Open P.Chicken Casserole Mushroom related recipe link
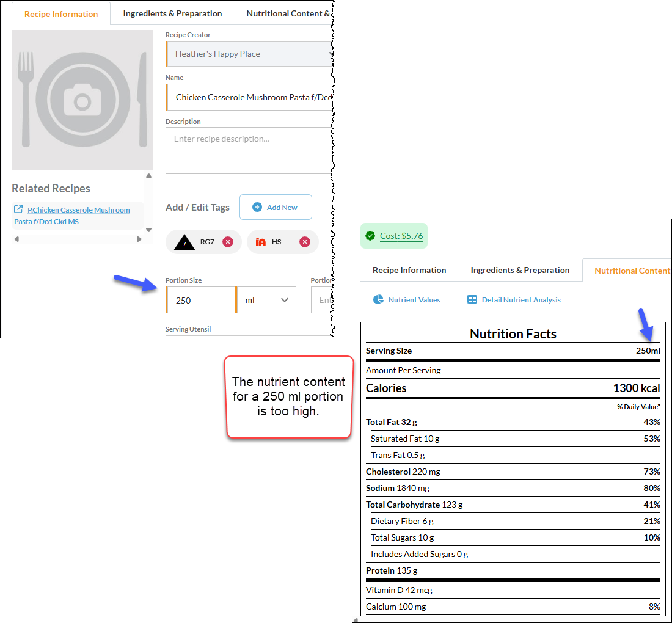Image resolution: width=672 pixels, height=623 pixels. coord(72,216)
